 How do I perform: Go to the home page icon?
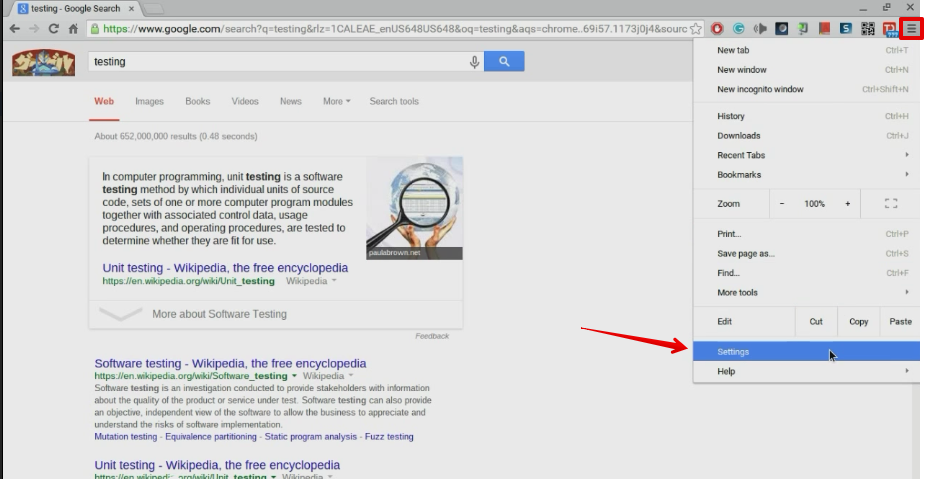coord(73,28)
